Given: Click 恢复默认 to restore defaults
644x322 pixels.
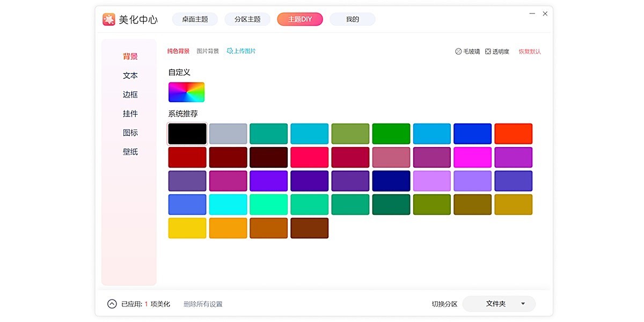Looking at the screenshot, I should click(x=529, y=52).
